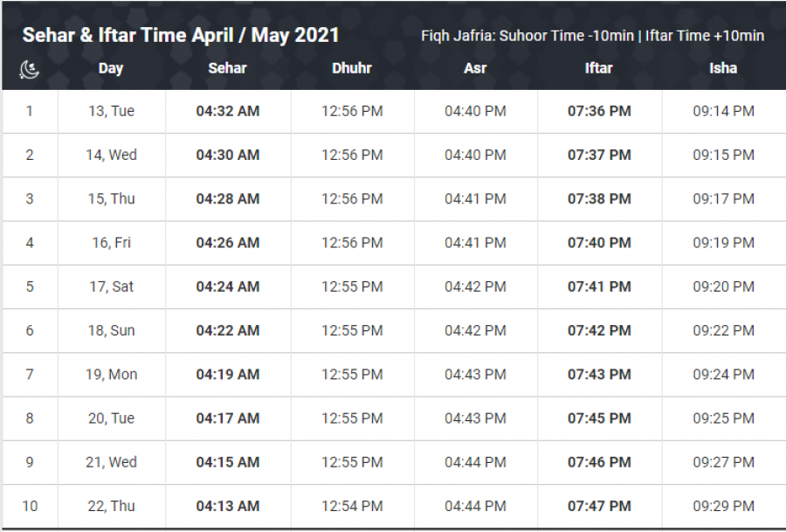Click the Fiqh Jafria note text
The width and height of the screenshot is (786, 532).
[592, 36]
